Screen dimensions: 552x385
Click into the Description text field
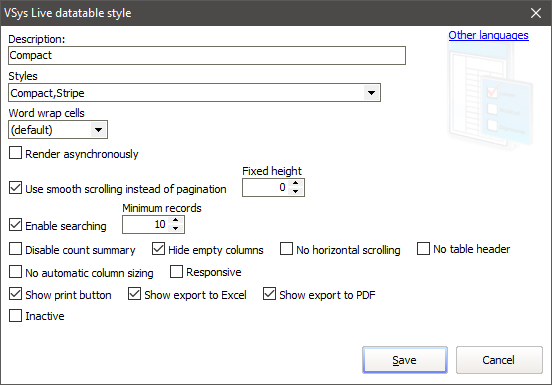(x=207, y=56)
